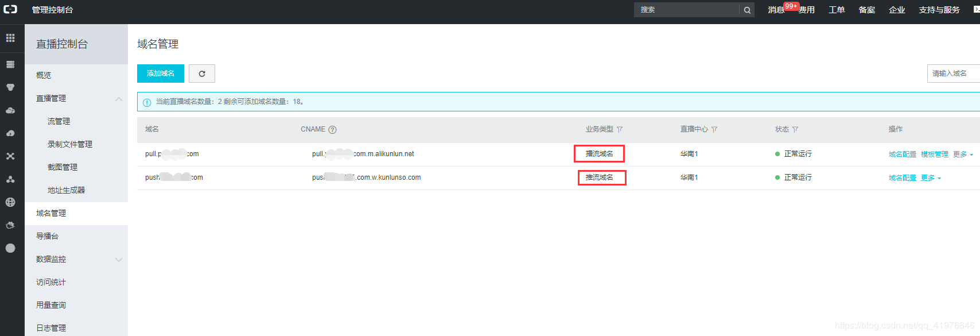This screenshot has height=336, width=980.
Task: Open the 直播中心 column filter icon
Action: (x=714, y=130)
